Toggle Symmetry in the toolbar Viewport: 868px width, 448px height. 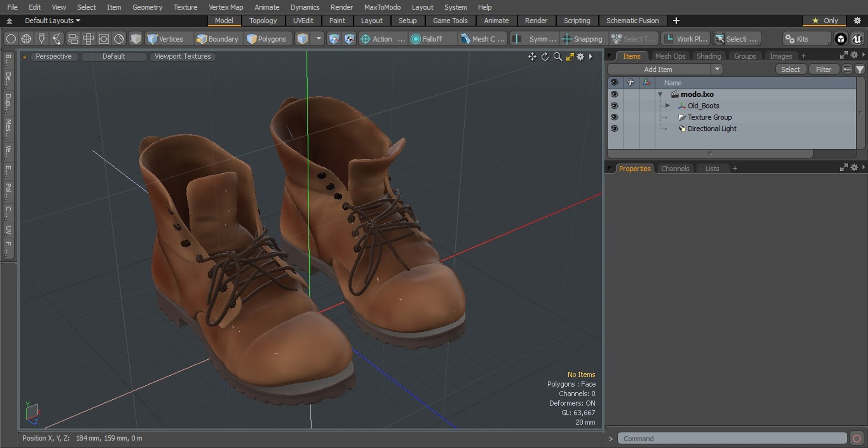(534, 39)
